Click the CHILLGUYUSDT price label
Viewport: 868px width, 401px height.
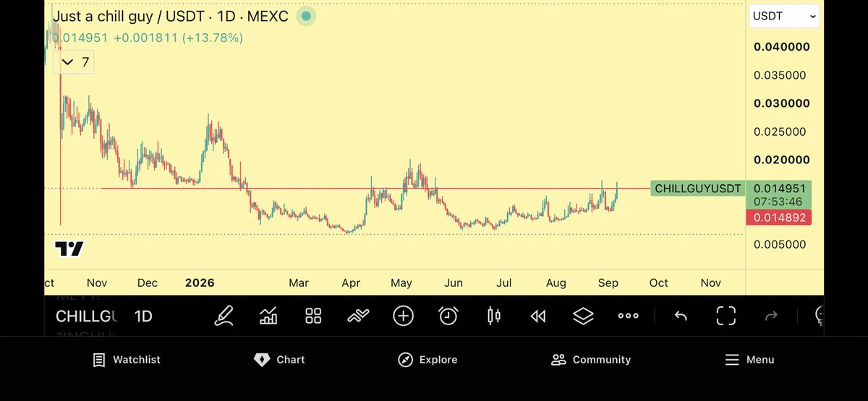click(697, 189)
